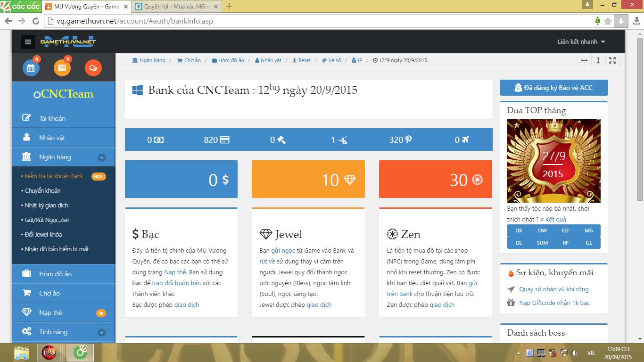The height and width of the screenshot is (362, 644).
Task: Click Chợ ảo in the breadcrumb bar
Action: [x=189, y=60]
